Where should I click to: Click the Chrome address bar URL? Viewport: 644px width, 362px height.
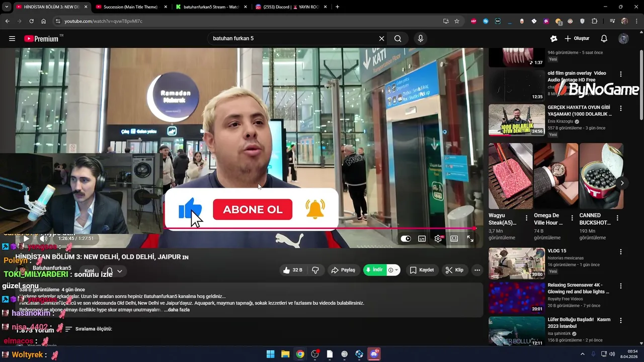click(x=103, y=21)
